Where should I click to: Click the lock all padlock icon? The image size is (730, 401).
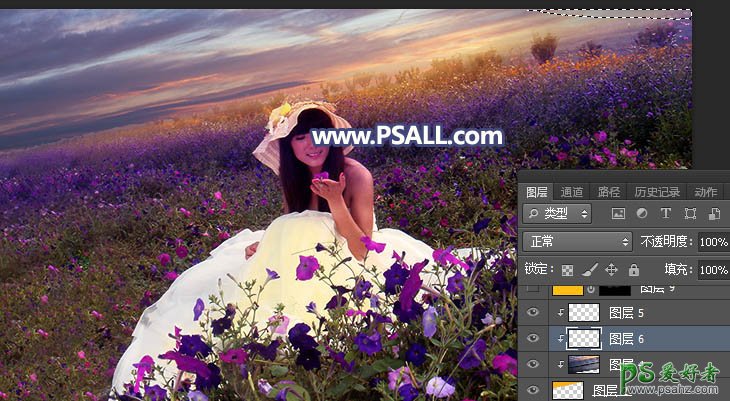point(633,270)
